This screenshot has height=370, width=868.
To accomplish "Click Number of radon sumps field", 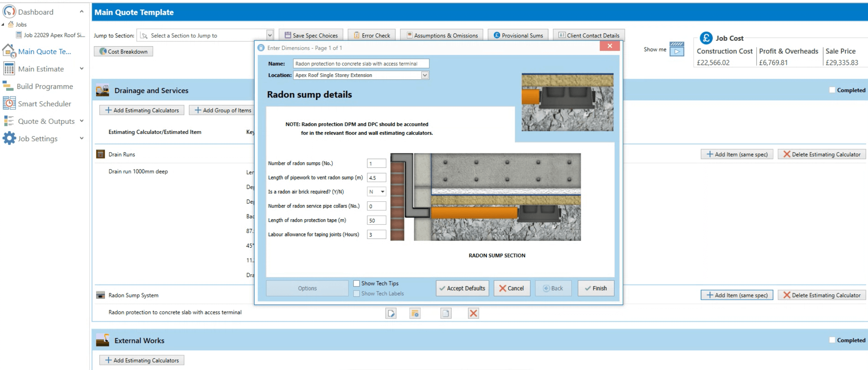I will [x=376, y=163].
